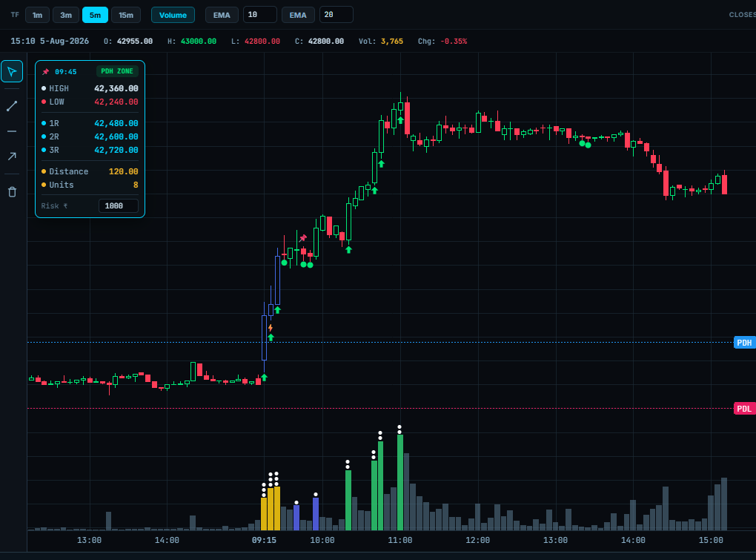Click the O: 42955.00 open value
Image resolution: width=756 pixels, height=560 pixels.
(128, 41)
